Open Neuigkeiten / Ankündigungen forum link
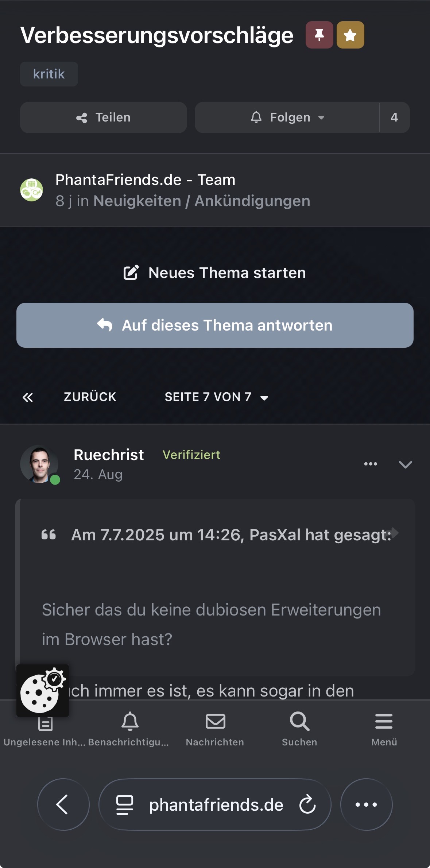The height and width of the screenshot is (868, 430). (202, 201)
